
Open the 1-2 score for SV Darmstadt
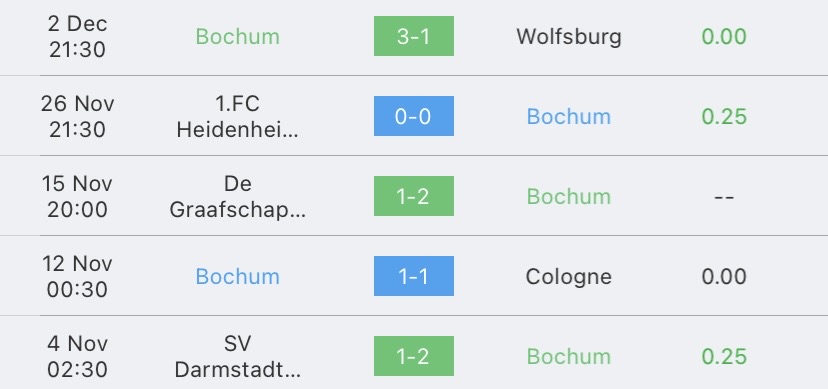[x=413, y=356]
